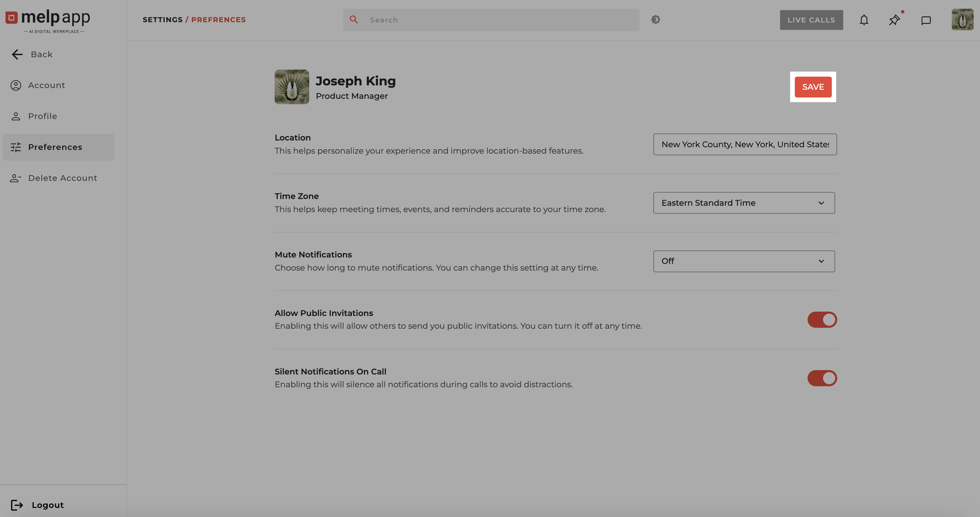
Task: Turn off Silent Notifications On Call
Action: pyautogui.click(x=822, y=378)
